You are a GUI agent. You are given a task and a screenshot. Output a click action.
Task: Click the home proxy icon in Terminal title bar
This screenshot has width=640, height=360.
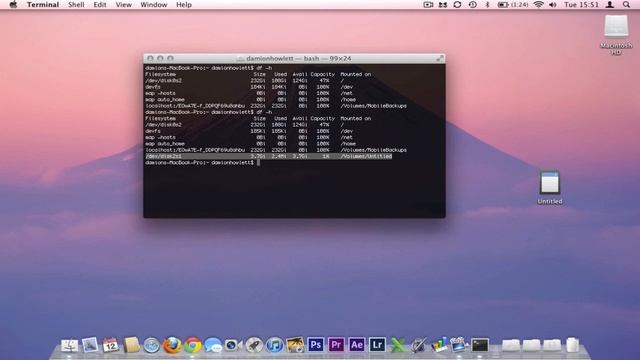tap(240, 59)
